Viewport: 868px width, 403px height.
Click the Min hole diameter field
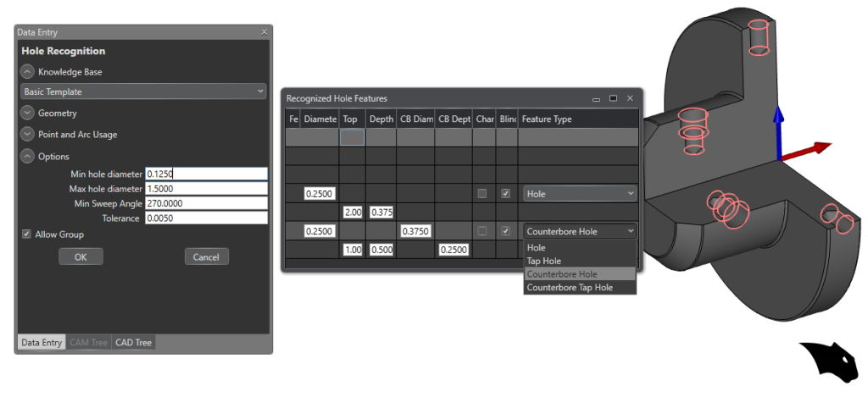coord(206,174)
